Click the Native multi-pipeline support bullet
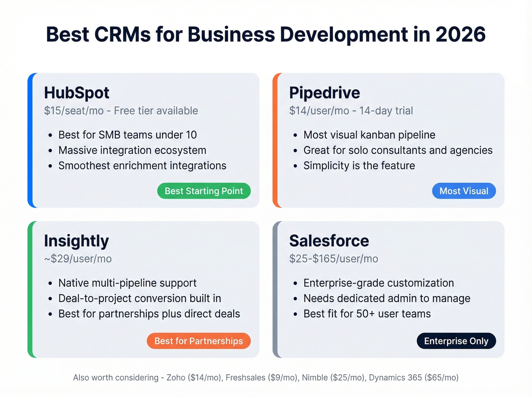The width and height of the screenshot is (532, 397). (x=127, y=283)
